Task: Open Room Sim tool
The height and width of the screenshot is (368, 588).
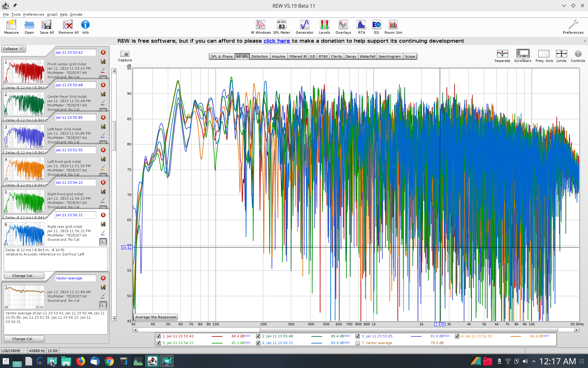Action: (x=393, y=27)
